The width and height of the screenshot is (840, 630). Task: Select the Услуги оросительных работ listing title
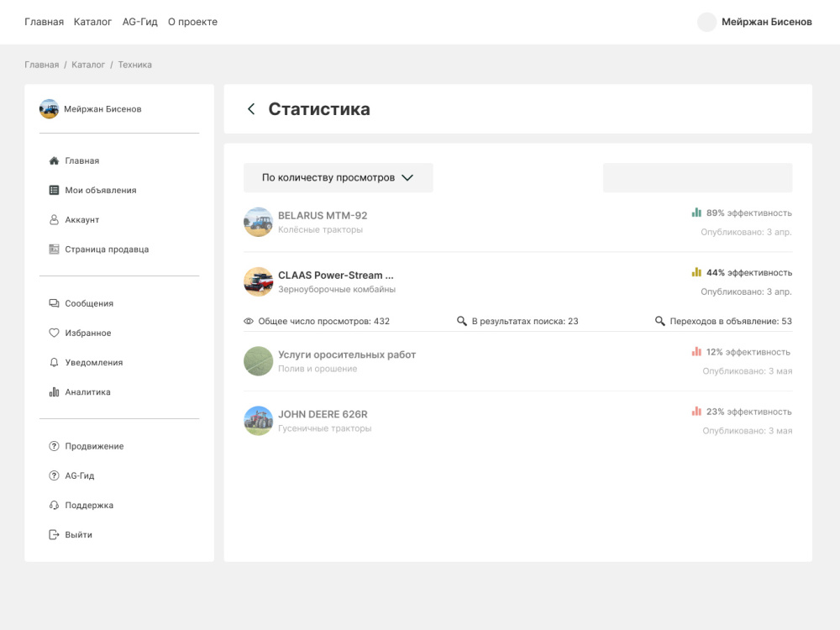point(347,354)
